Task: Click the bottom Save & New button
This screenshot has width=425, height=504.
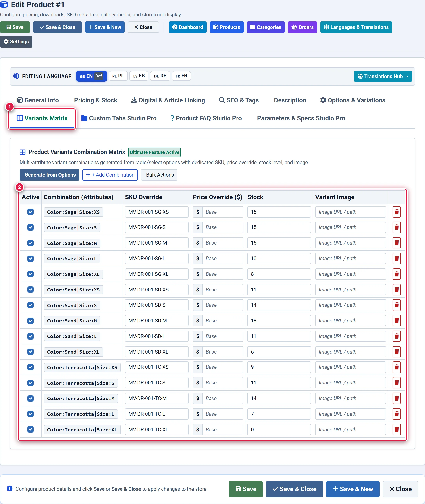Action: [353, 489]
